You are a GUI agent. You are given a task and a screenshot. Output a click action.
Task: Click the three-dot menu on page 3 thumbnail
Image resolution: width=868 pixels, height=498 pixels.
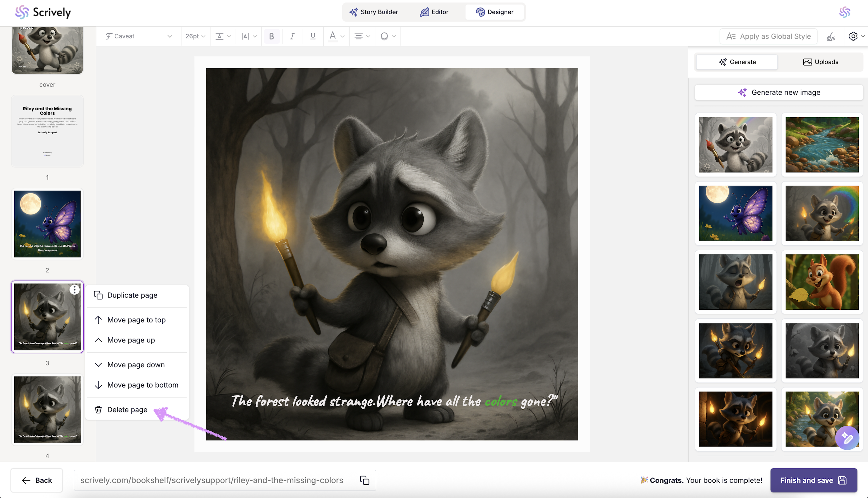75,290
